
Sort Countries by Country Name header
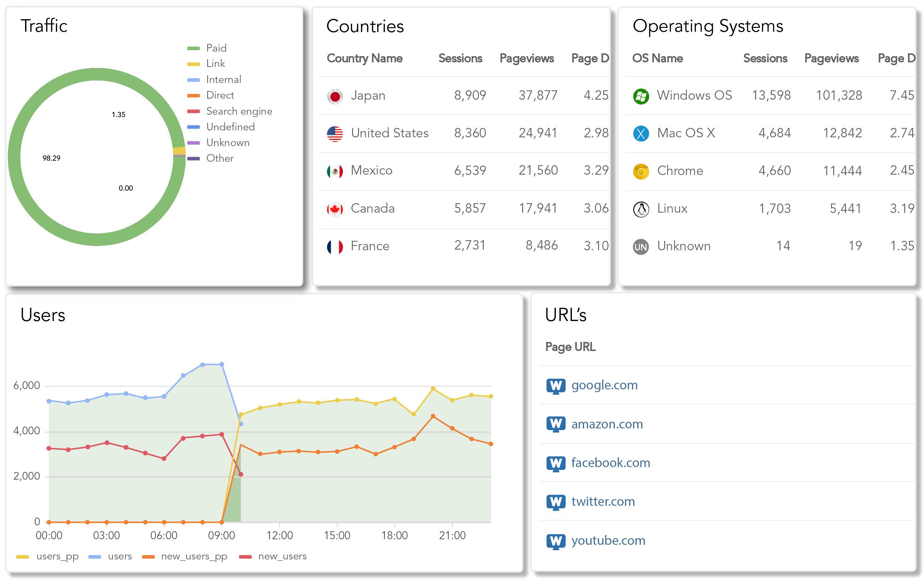pyautogui.click(x=364, y=58)
